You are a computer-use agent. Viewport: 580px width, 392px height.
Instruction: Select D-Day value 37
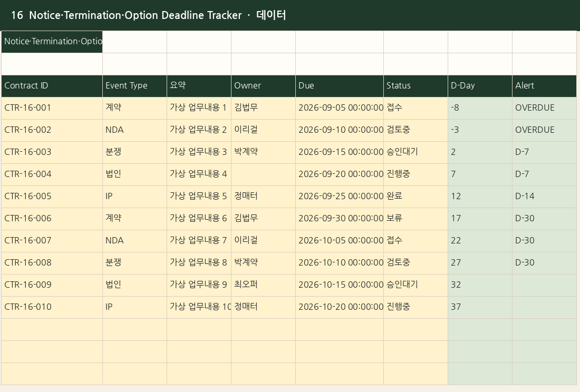tap(480, 308)
